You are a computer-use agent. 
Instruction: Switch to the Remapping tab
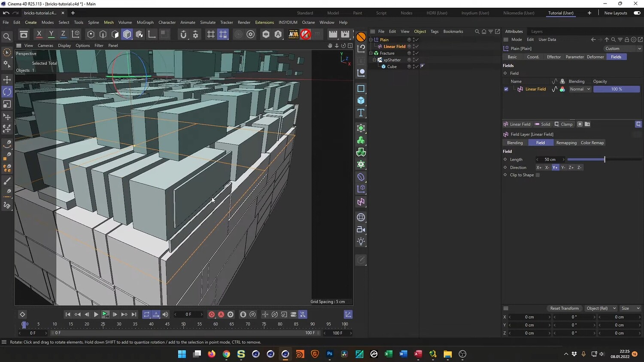click(566, 143)
